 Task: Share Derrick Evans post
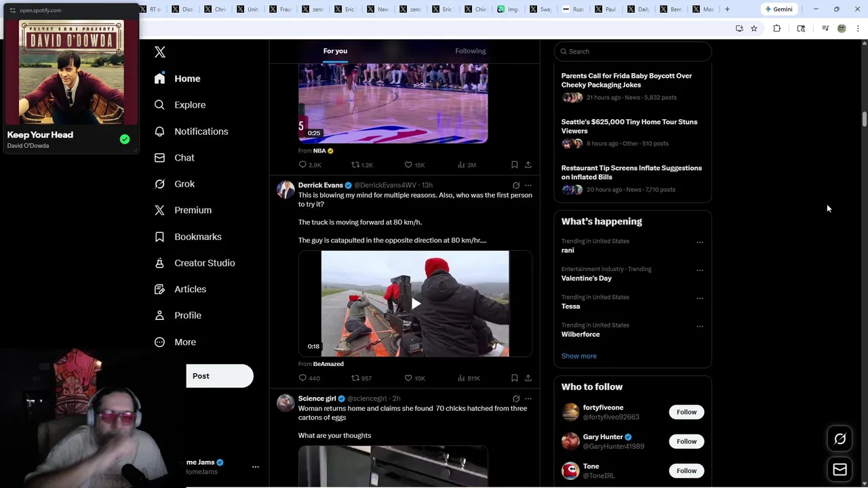(x=528, y=378)
